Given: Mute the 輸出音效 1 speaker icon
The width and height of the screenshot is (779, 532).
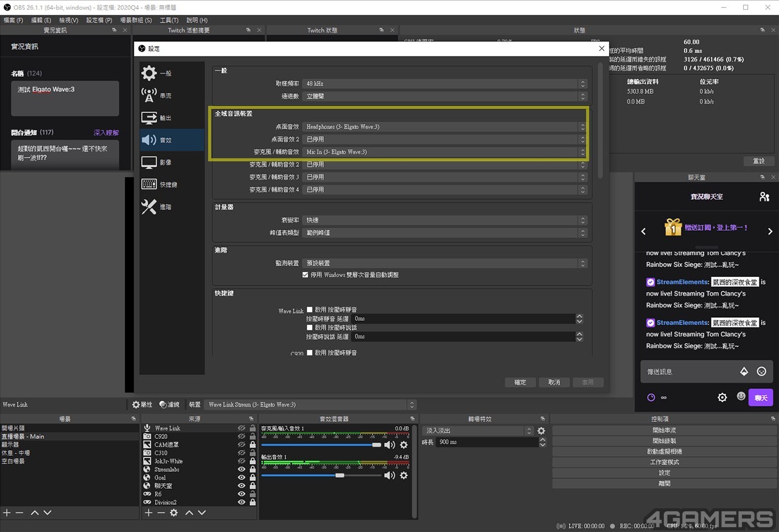Looking at the screenshot, I should pyautogui.click(x=389, y=475).
